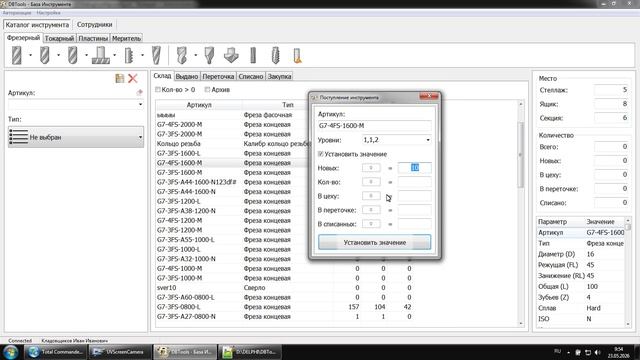The image size is (640, 360).
Task: Click the 'В цеху' value input field
Action: click(x=414, y=196)
